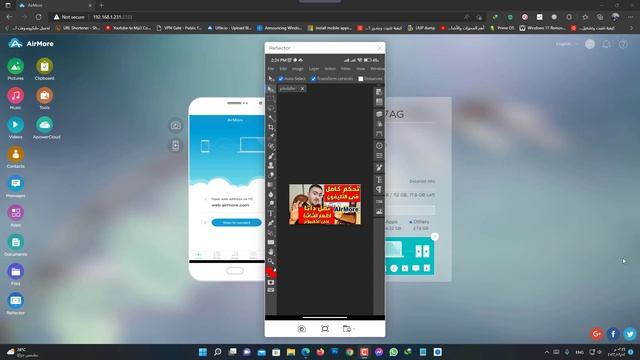Click the blue button on phone preview
Screen dimensions: 640x360
236,222
